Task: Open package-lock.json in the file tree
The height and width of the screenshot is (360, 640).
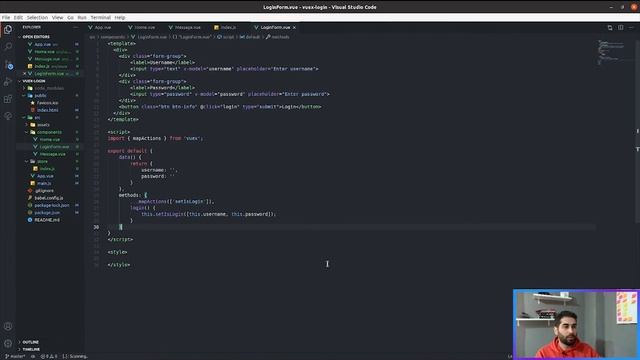Action: click(x=51, y=205)
